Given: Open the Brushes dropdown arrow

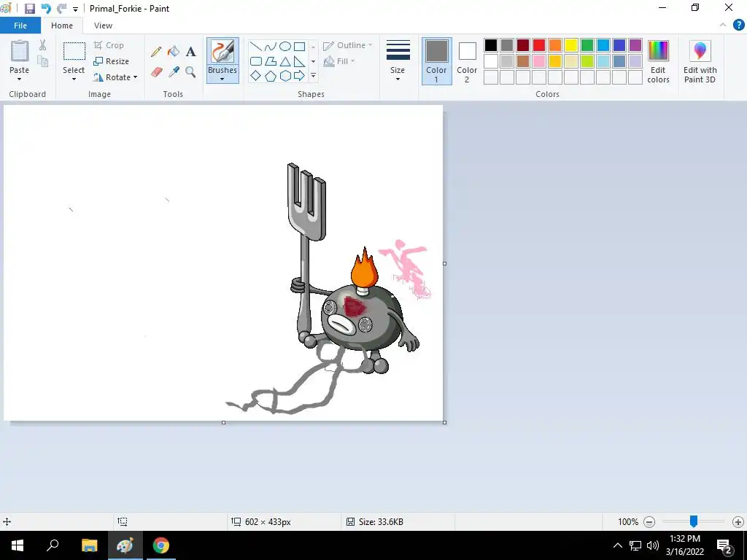Looking at the screenshot, I should tap(222, 79).
